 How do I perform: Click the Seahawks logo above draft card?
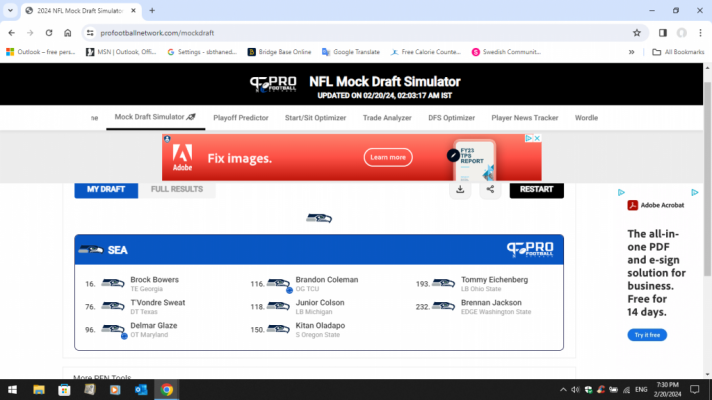coord(319,219)
